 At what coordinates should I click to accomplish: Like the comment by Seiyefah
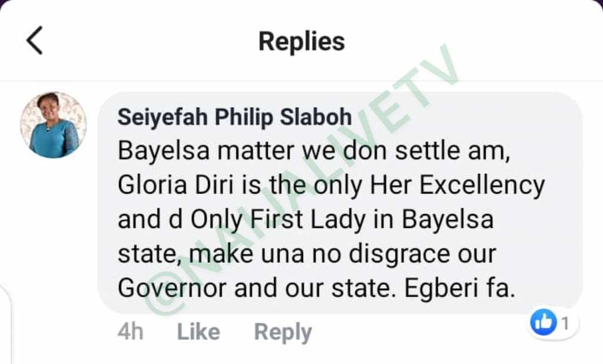[198, 332]
